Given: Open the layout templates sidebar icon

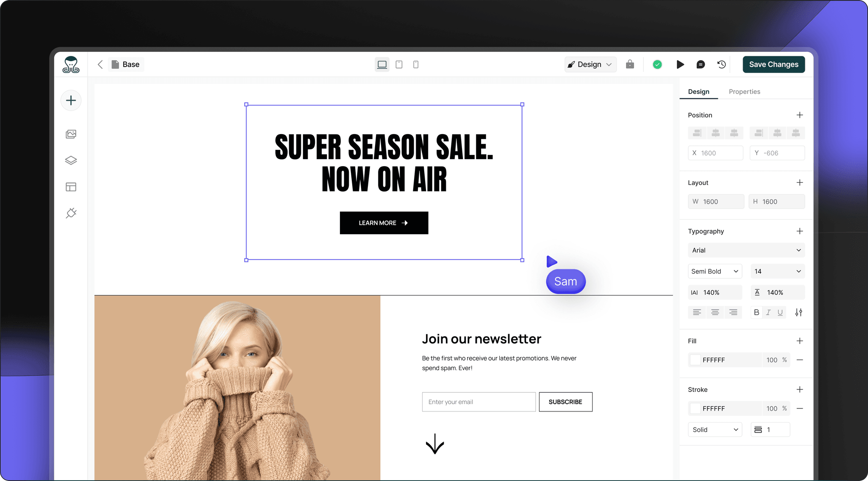Looking at the screenshot, I should (71, 187).
